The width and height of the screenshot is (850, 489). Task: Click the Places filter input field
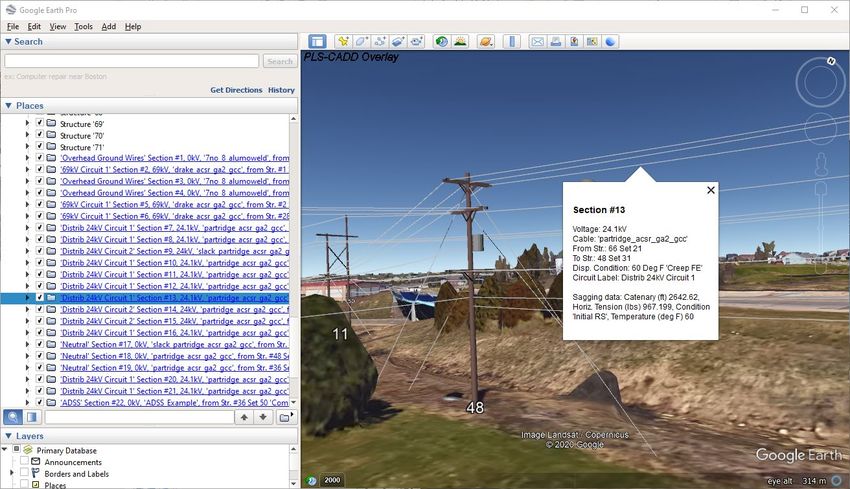pos(139,417)
